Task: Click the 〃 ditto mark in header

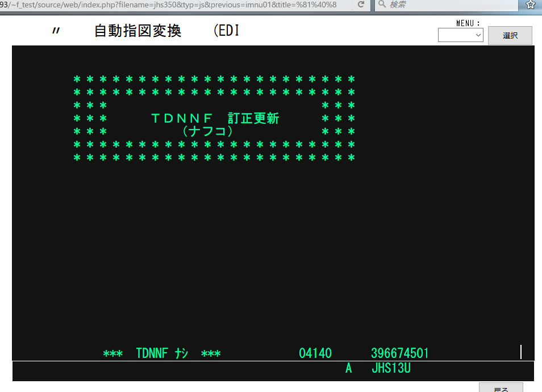Action: (56, 31)
